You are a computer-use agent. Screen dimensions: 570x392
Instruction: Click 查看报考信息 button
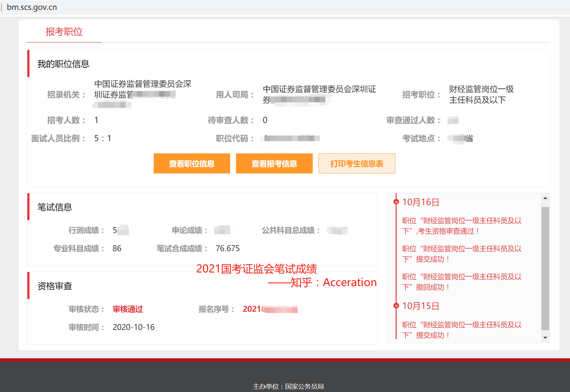(x=274, y=164)
